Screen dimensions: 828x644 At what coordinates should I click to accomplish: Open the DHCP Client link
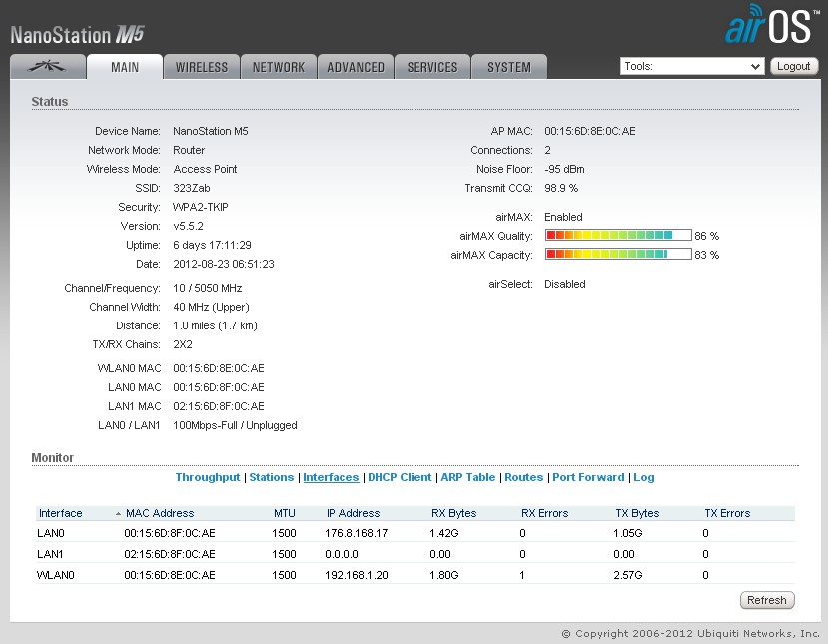[400, 477]
